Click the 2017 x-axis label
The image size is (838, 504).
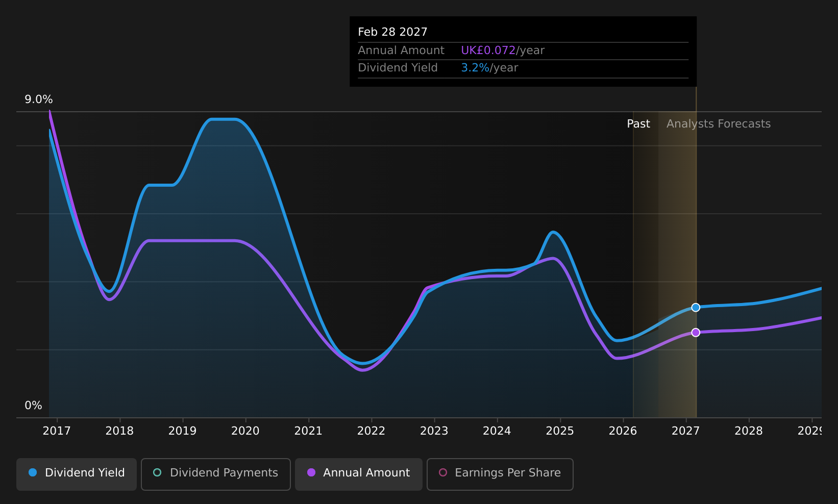point(57,431)
